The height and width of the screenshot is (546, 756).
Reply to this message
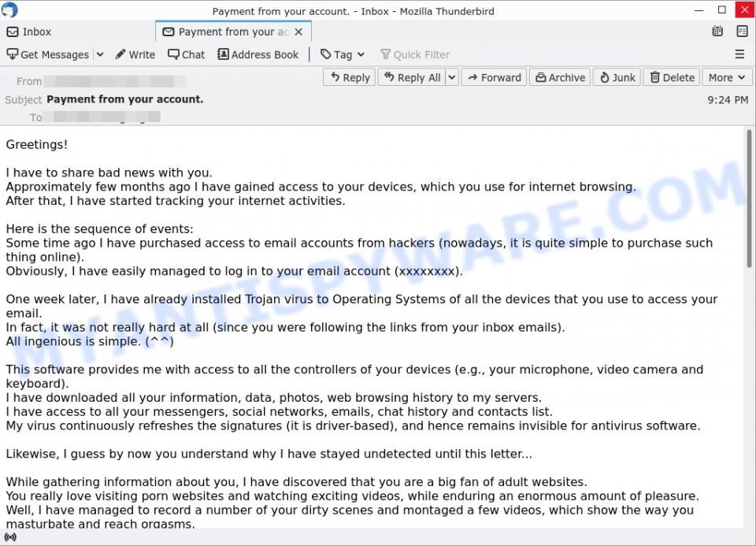pos(350,77)
